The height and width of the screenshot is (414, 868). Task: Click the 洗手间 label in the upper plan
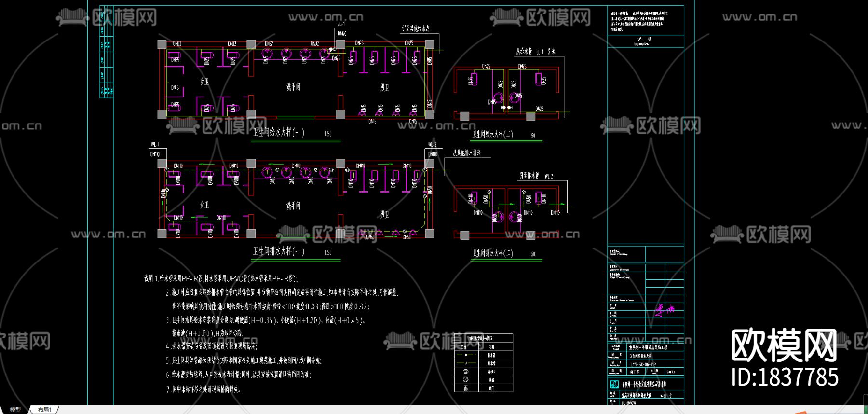[x=293, y=87]
